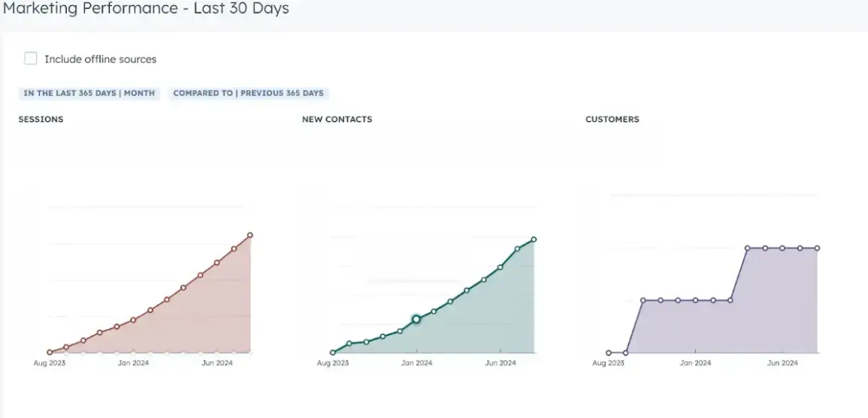
Task: Open the In the last 365 days filter
Action: click(89, 93)
